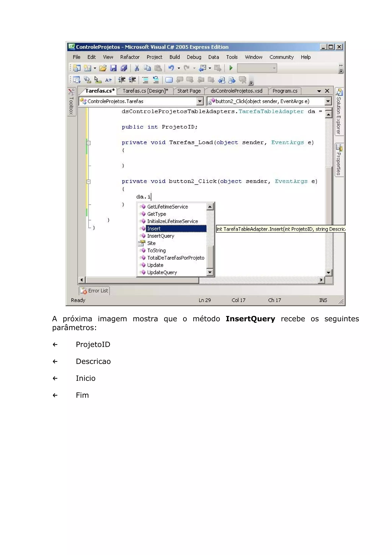Image resolution: width=392 pixels, height=555 pixels.
Task: Click the Comment out selected lines icon
Action: [x=145, y=80]
